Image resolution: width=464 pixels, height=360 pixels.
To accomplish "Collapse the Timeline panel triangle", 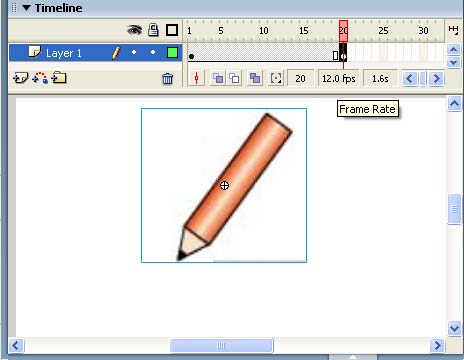I will (26, 8).
